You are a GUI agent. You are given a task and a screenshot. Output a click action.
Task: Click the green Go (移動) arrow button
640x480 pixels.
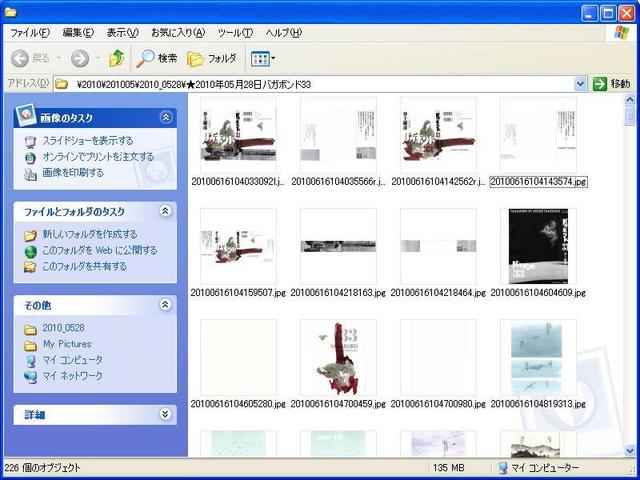click(x=600, y=84)
